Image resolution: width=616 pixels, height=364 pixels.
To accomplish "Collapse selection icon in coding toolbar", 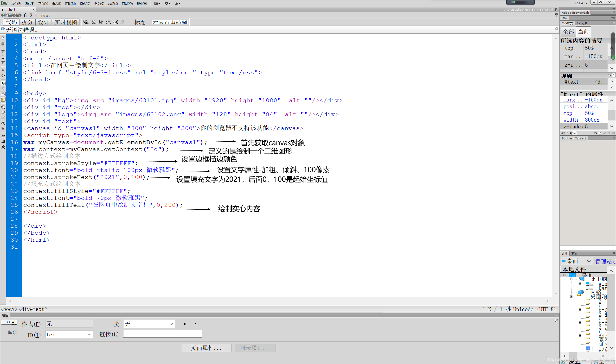I will (3, 57).
